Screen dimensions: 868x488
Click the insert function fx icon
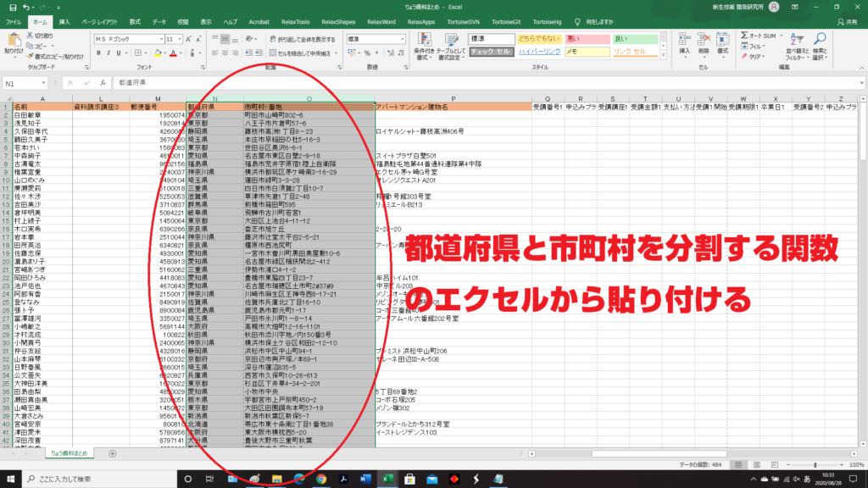pyautogui.click(x=103, y=83)
